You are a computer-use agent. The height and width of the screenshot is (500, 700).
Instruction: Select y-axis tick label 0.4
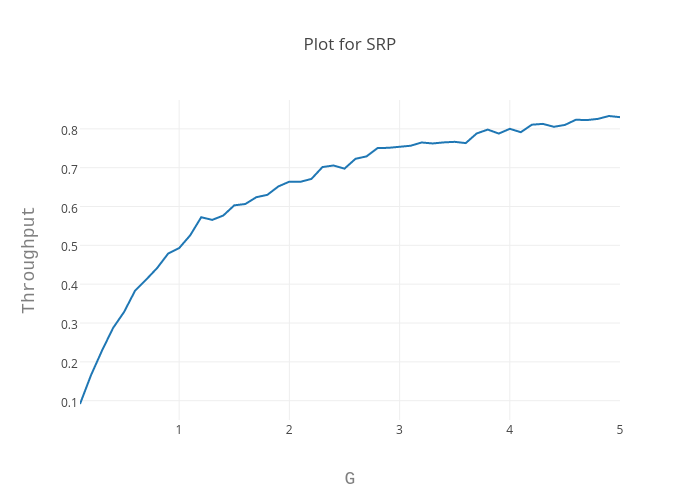[x=69, y=285]
